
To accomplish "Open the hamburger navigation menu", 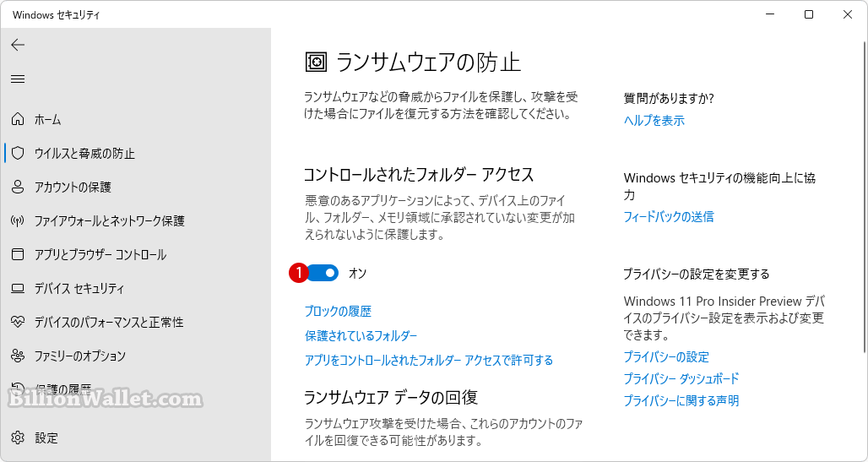I will click(x=18, y=79).
